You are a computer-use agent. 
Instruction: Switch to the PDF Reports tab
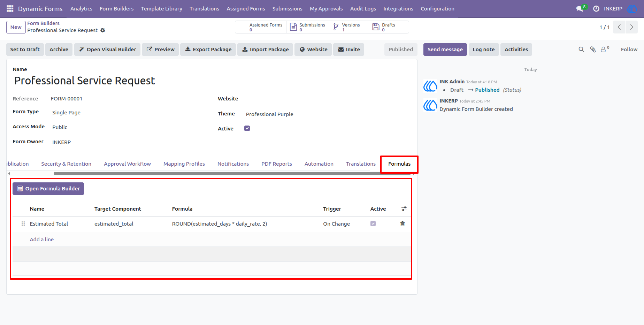pyautogui.click(x=277, y=164)
